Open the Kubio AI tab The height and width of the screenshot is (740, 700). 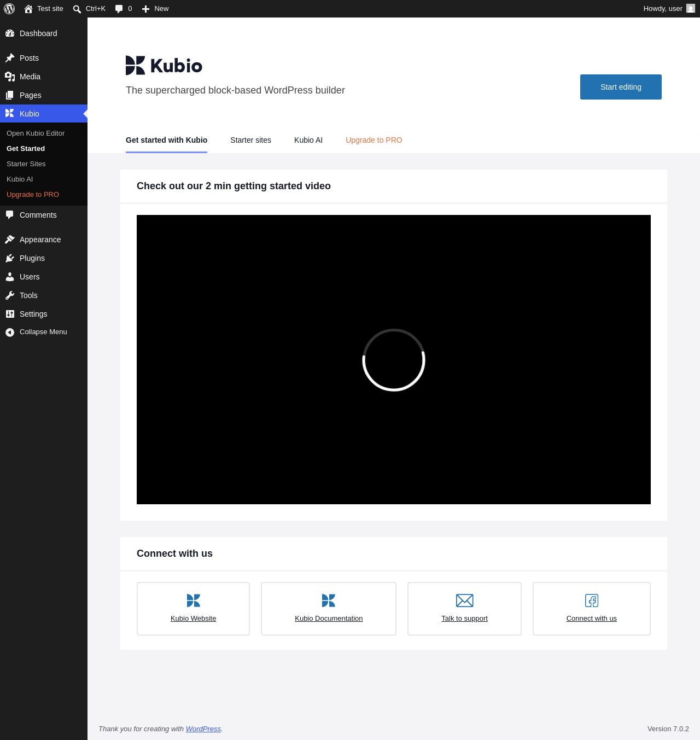click(308, 140)
